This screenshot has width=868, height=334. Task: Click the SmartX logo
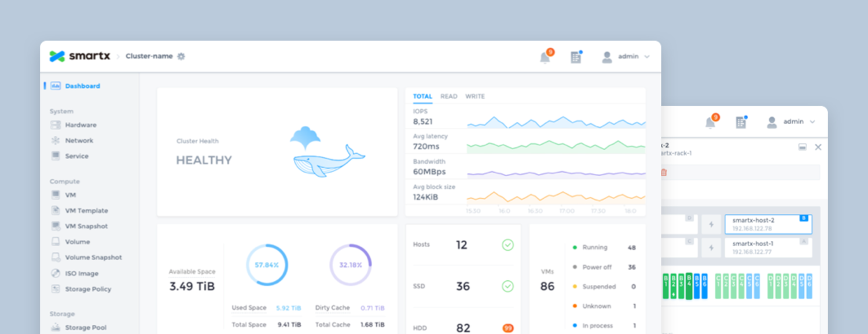pyautogui.click(x=79, y=56)
